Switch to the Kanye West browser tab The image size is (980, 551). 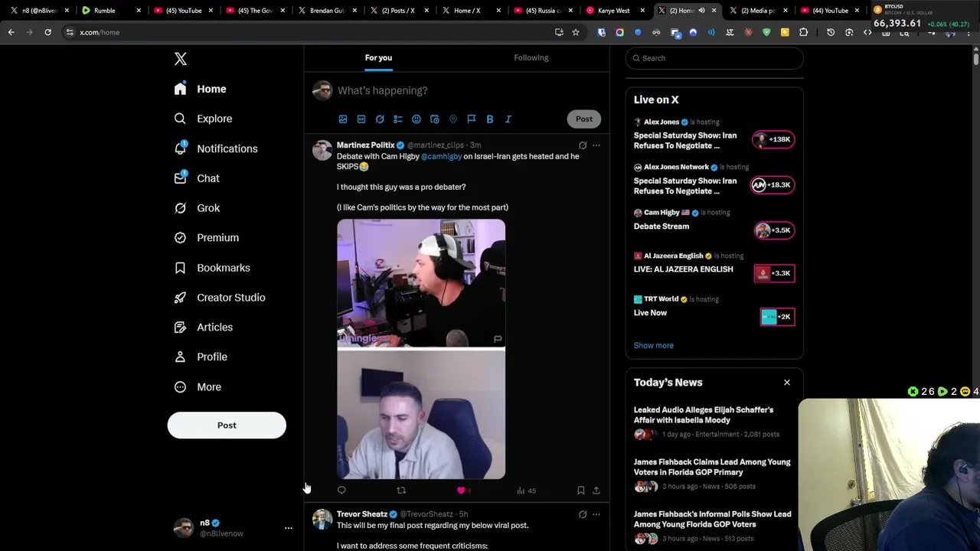click(x=615, y=11)
